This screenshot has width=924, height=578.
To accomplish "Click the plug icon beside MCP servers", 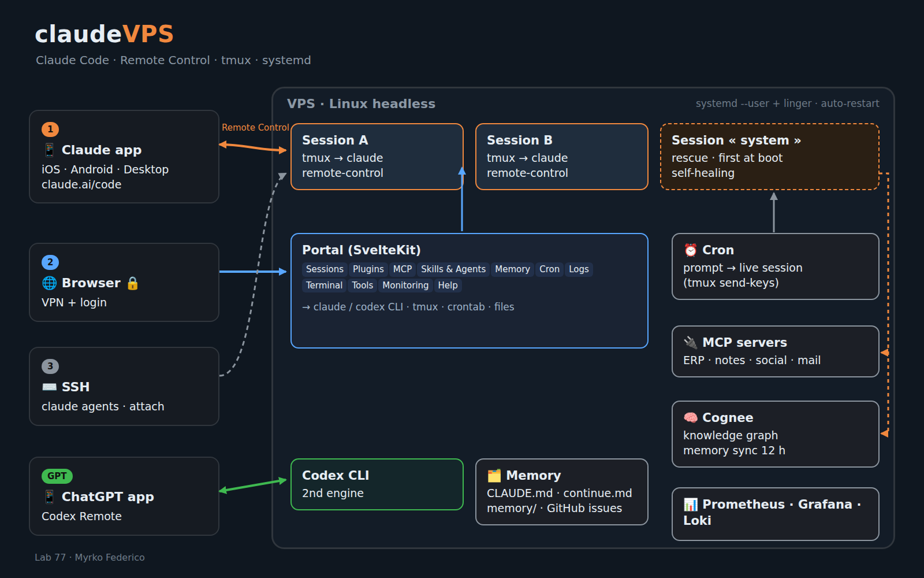I will click(691, 343).
